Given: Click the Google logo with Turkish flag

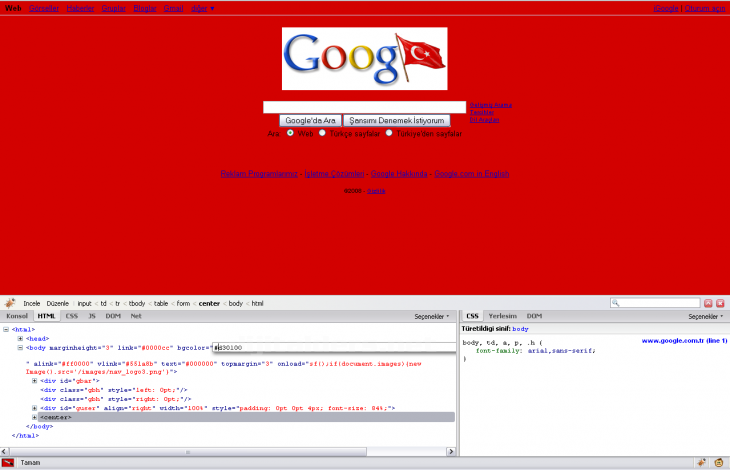Looking at the screenshot, I should [x=365, y=59].
